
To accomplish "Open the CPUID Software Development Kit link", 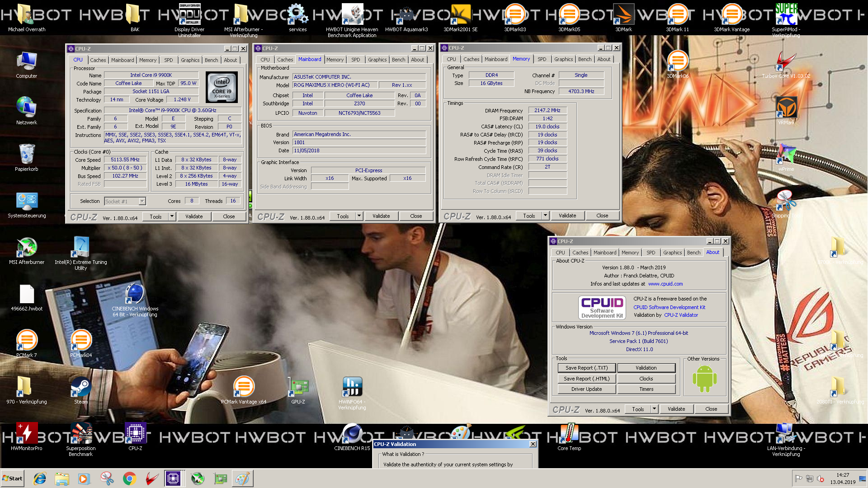I will pos(669,307).
